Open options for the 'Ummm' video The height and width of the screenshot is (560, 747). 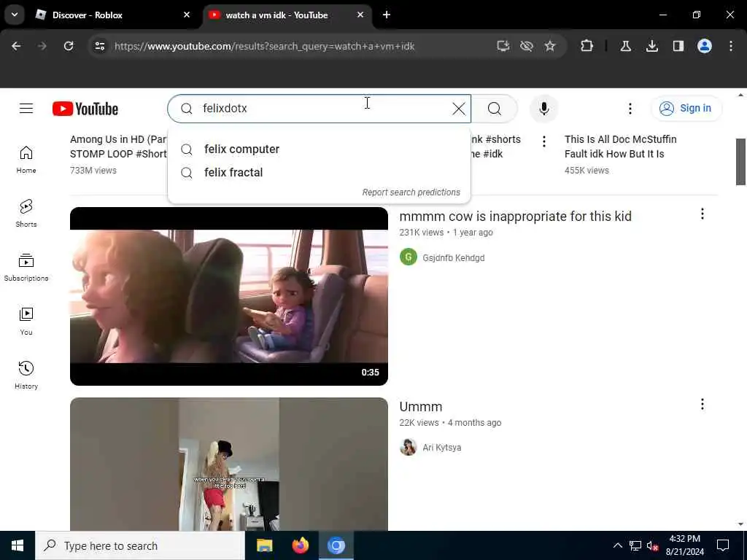(703, 404)
